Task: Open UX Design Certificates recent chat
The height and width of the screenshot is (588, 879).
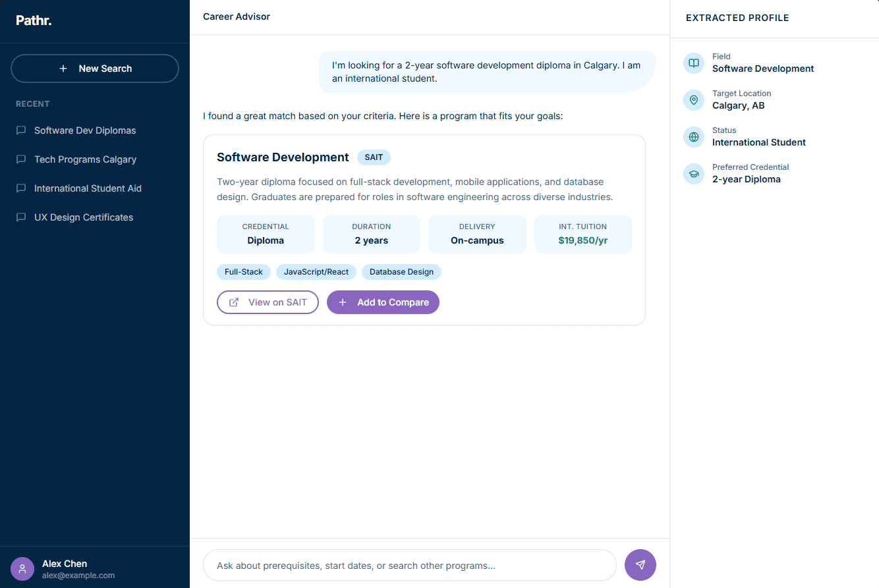Action: [x=95, y=217]
